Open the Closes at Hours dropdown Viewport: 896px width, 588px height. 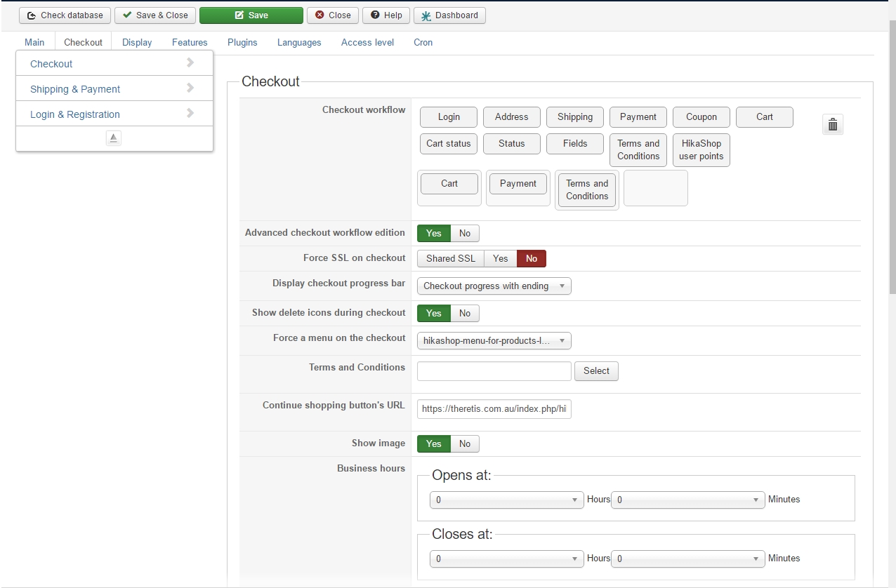pyautogui.click(x=506, y=559)
